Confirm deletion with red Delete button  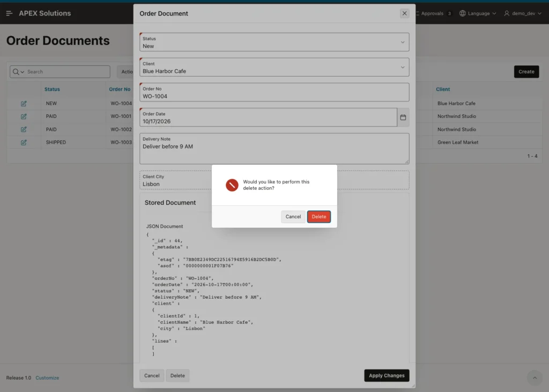[x=318, y=217]
